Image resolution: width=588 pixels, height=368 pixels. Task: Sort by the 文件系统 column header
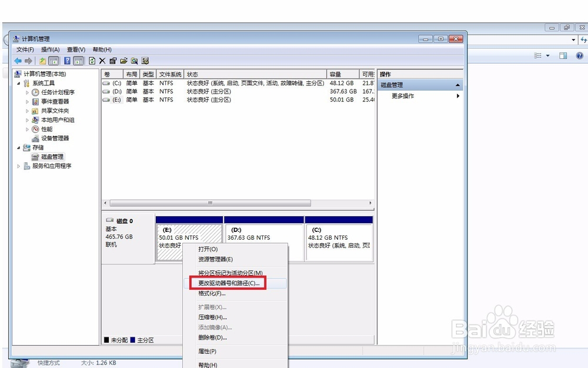(x=171, y=74)
